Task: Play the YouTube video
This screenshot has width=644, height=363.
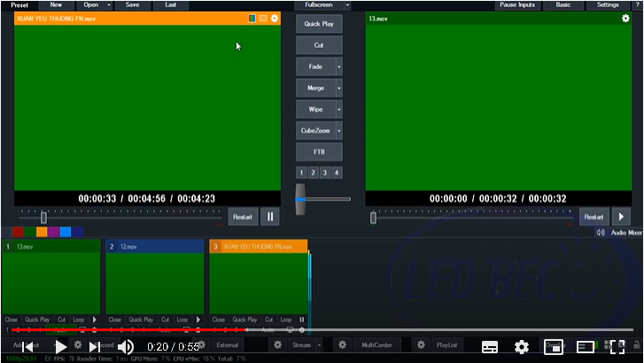Action: pos(60,346)
